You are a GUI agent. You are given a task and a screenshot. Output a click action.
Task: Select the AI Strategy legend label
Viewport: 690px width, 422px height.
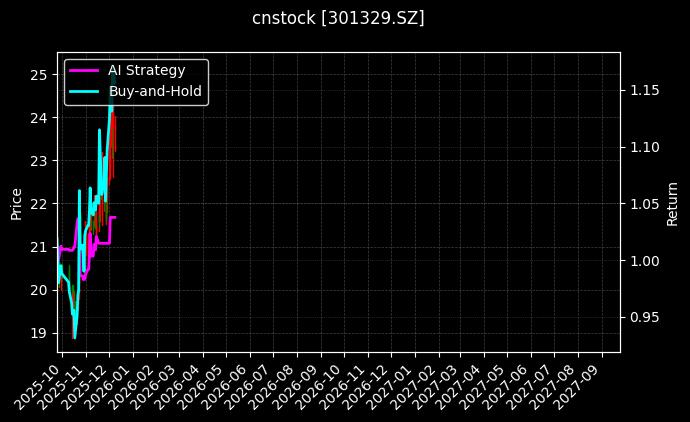[146, 71]
